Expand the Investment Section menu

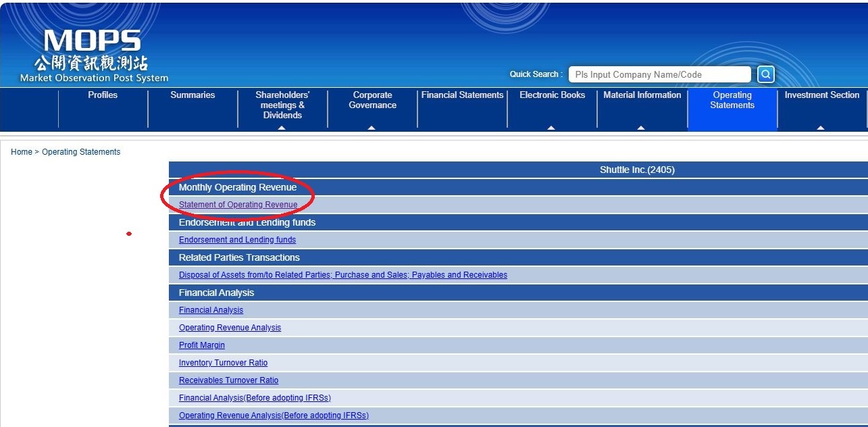[x=821, y=95]
